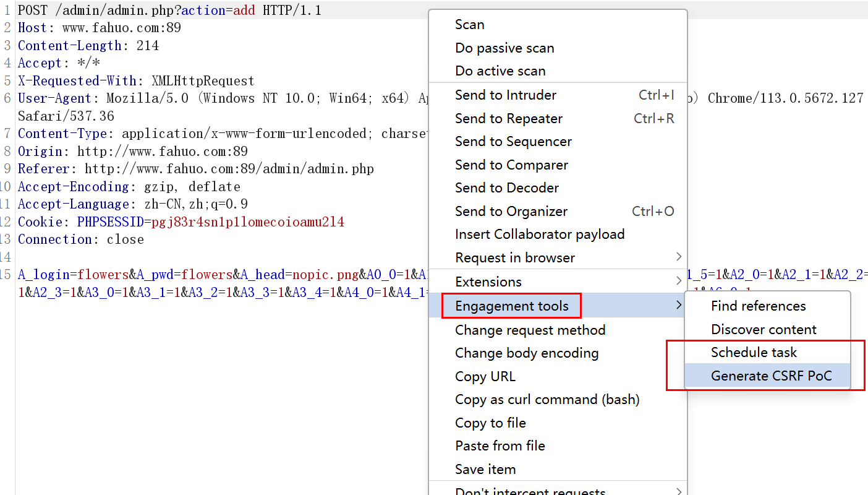Expand the Request in browser arrow

click(x=679, y=257)
